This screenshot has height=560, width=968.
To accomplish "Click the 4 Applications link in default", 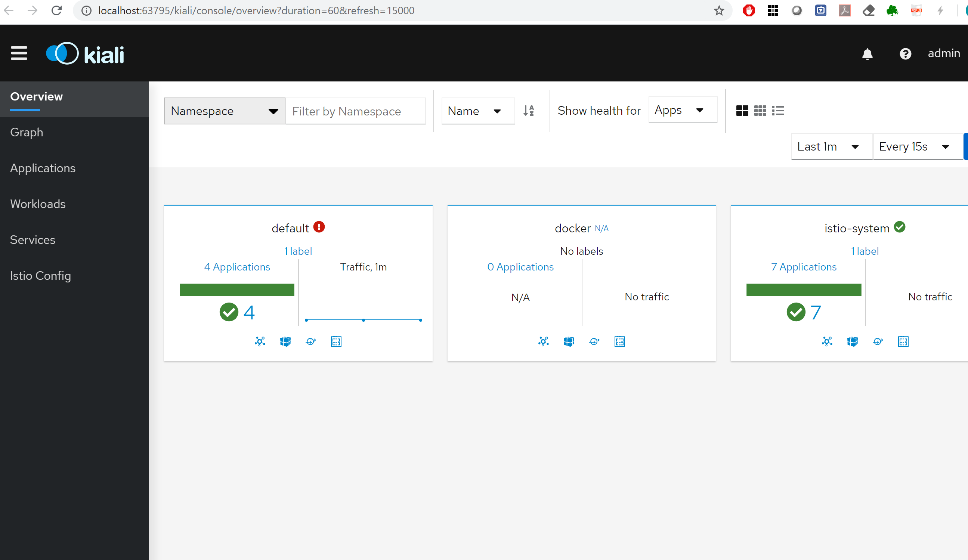I will (x=237, y=267).
